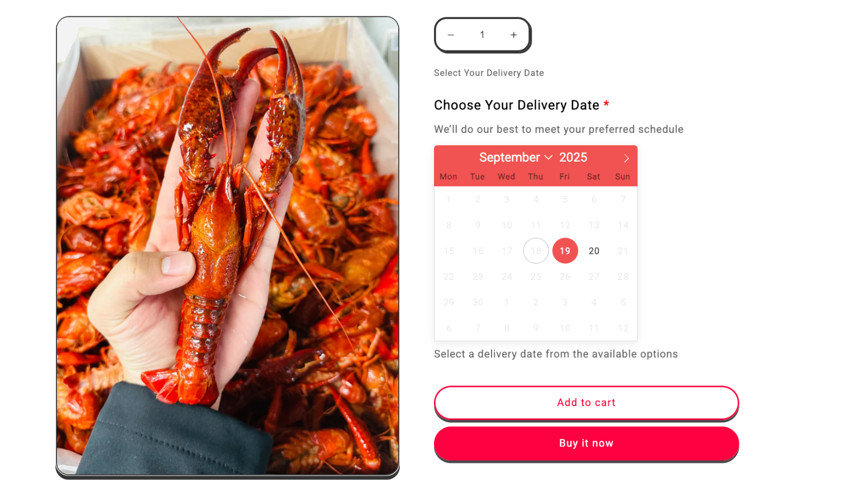Click the Choose Your Delivery Date heading
Image resolution: width=868 pixels, height=488 pixels.
tap(516, 105)
